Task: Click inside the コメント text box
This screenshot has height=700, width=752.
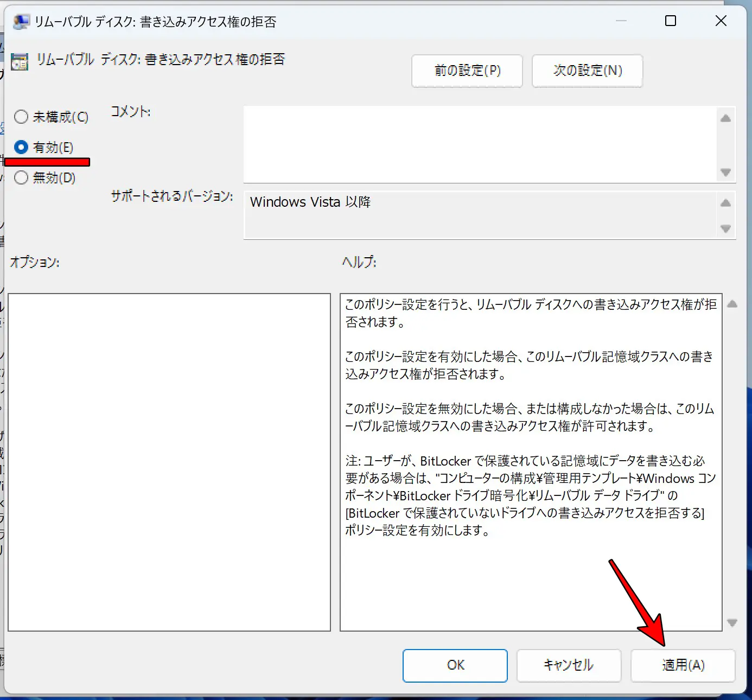Action: tap(480, 144)
